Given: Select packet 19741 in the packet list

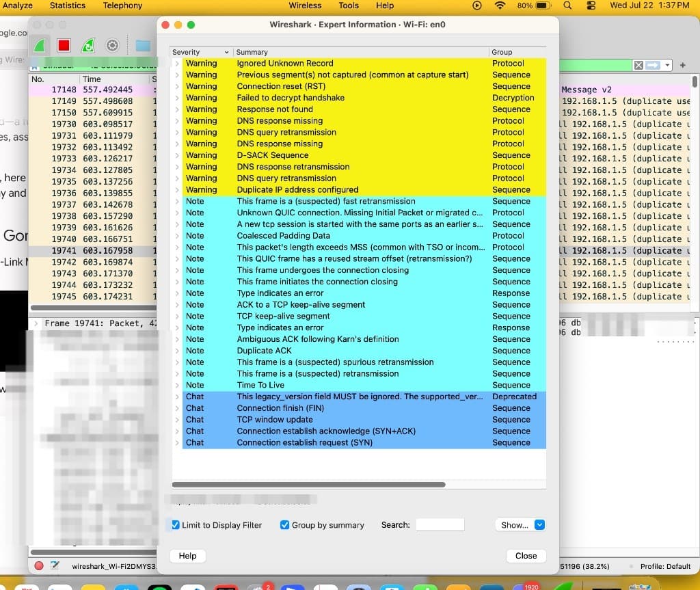Looking at the screenshot, I should point(92,250).
